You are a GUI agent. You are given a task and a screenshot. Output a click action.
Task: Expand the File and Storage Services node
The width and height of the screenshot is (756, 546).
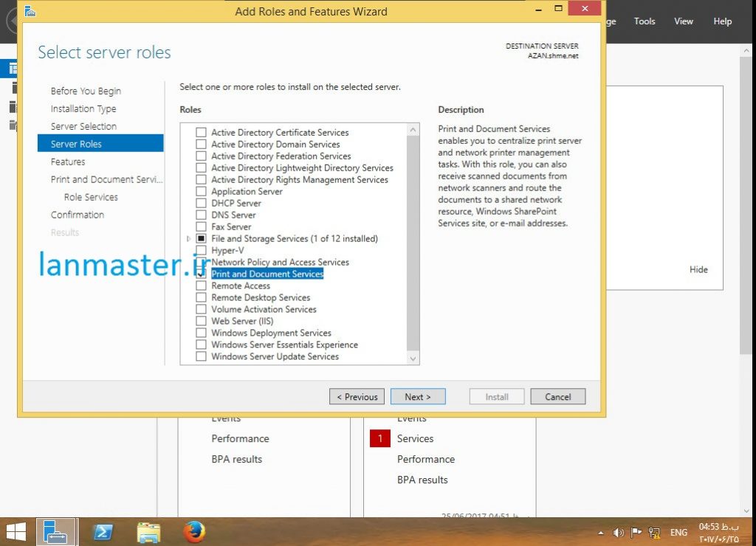click(x=189, y=239)
